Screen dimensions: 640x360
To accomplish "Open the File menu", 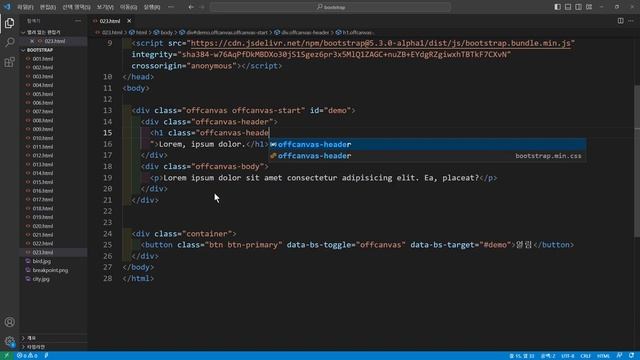I will (x=25, y=7).
